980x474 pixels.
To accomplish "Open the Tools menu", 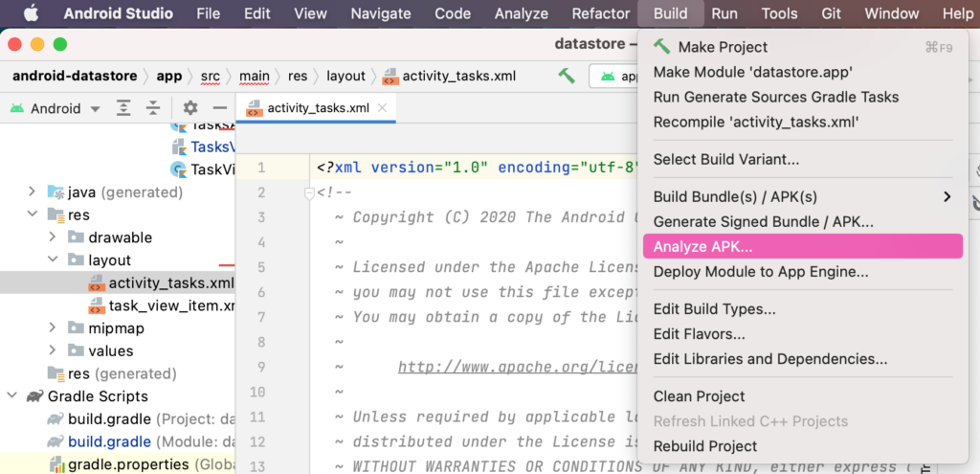I will point(779,13).
